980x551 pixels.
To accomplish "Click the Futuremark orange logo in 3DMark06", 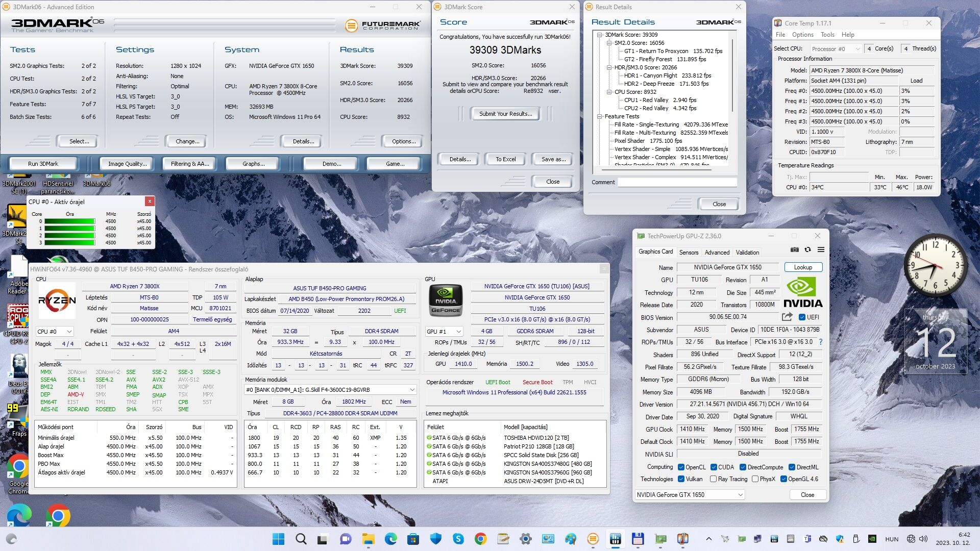I will (x=351, y=25).
